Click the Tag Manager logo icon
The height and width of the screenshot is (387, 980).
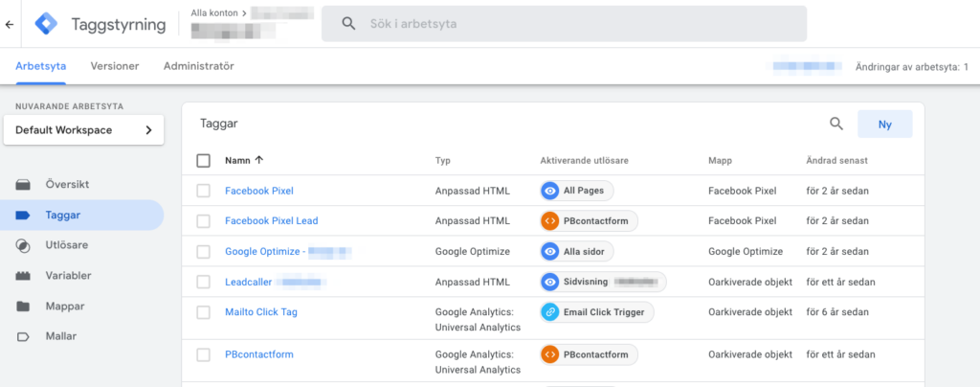[46, 24]
